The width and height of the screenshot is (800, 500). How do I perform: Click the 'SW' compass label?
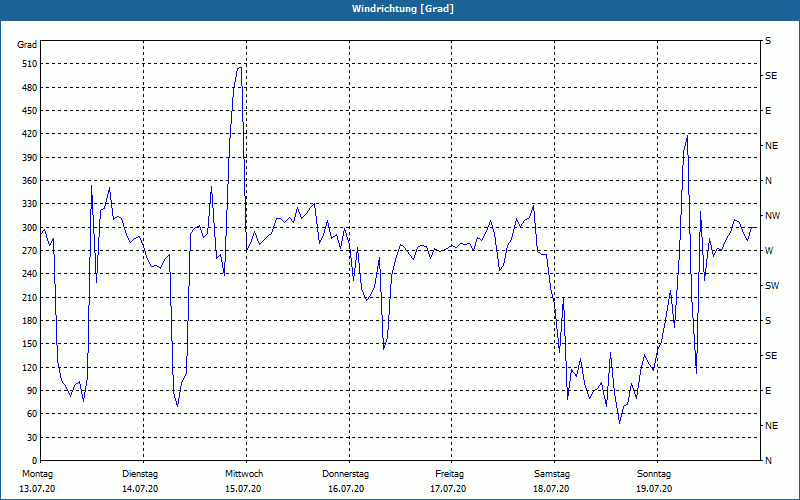point(772,286)
